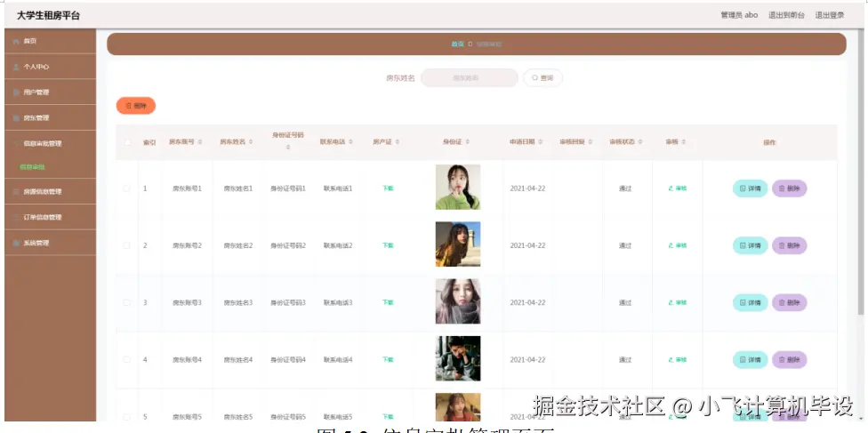Open ID photo thumbnail in row 房东账号1

[458, 187]
